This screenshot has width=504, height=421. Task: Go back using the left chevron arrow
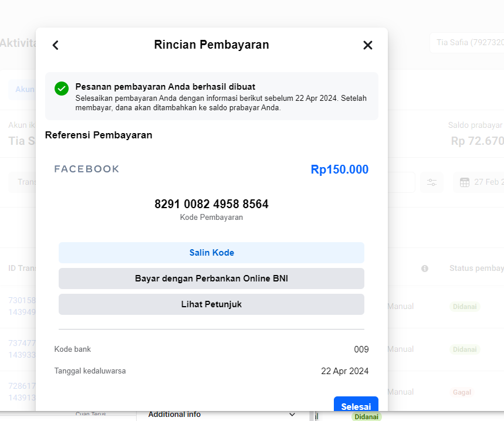pyautogui.click(x=55, y=45)
